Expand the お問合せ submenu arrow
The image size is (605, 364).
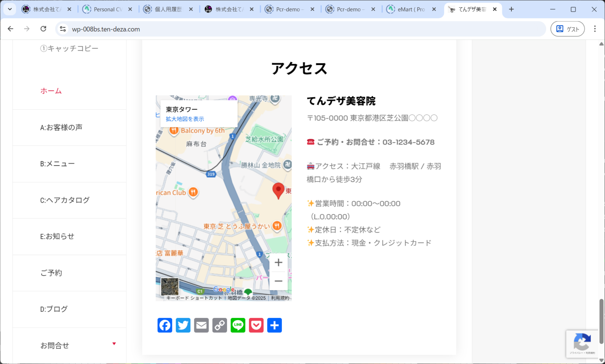click(114, 344)
